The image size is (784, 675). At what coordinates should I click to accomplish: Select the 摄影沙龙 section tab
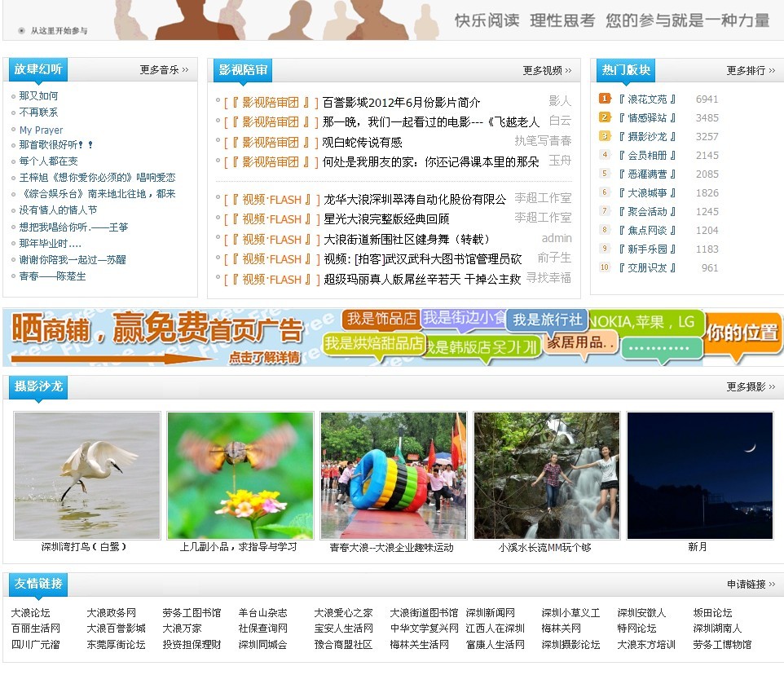tap(38, 386)
